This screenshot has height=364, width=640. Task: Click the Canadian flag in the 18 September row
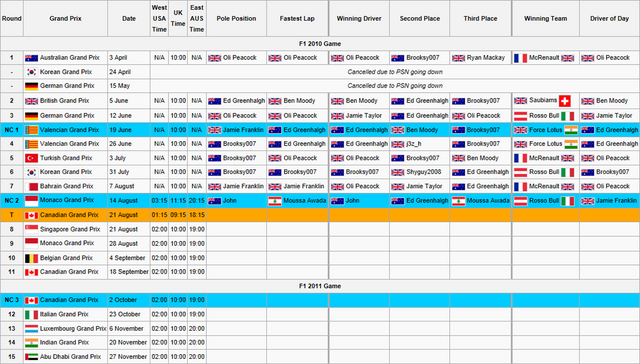pos(31,272)
